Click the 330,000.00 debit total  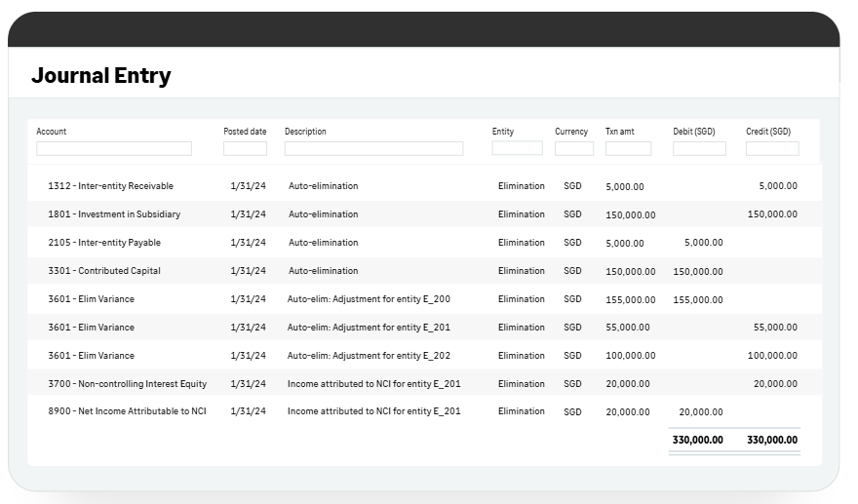(698, 440)
